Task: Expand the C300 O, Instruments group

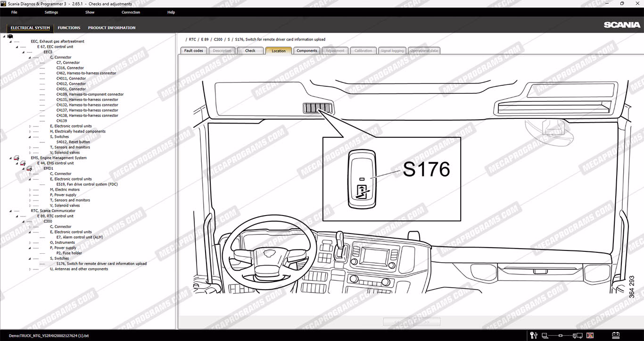Action: pos(30,242)
